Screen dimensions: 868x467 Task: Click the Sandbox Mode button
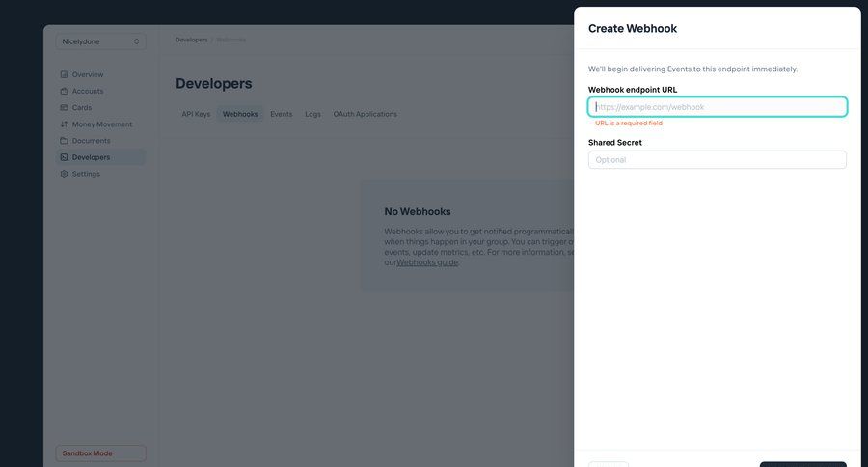[100, 453]
